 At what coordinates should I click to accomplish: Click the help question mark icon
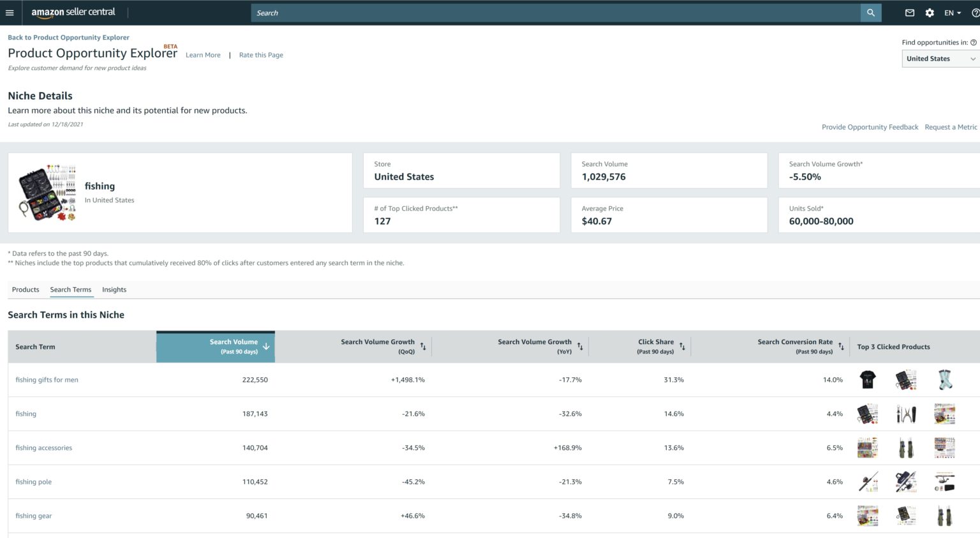pyautogui.click(x=975, y=13)
